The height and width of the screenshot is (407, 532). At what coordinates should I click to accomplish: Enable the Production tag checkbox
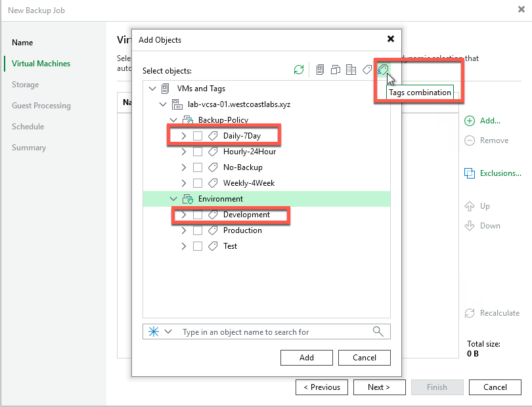(x=198, y=230)
